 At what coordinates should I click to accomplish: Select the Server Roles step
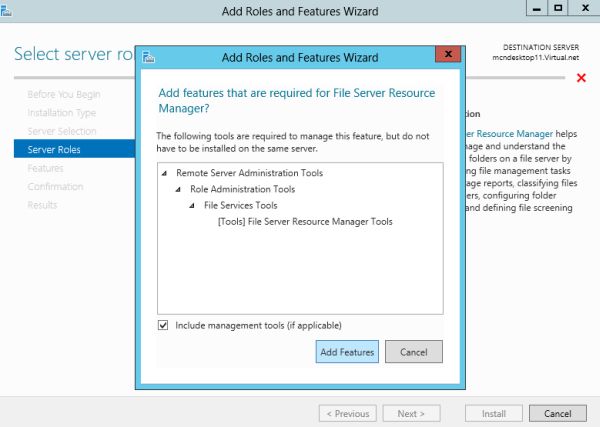pyautogui.click(x=55, y=150)
